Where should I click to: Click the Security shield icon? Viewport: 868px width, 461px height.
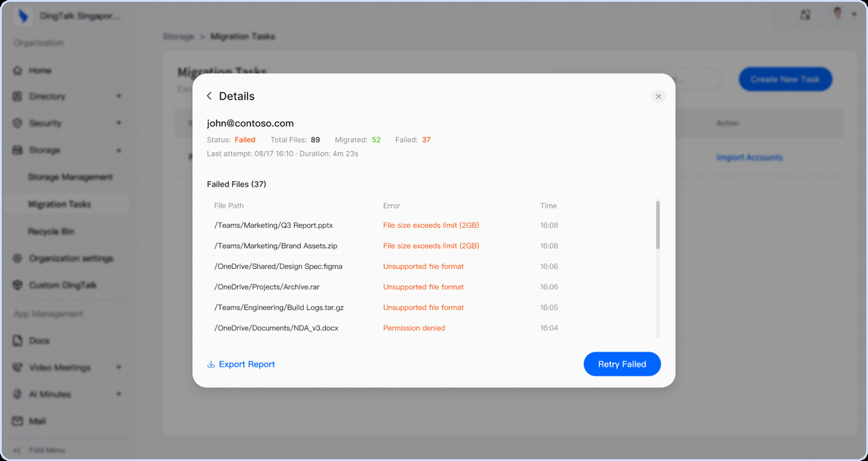(18, 123)
